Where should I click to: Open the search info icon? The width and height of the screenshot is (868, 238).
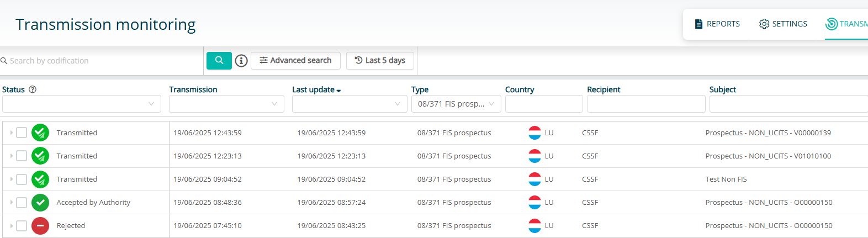pos(241,61)
